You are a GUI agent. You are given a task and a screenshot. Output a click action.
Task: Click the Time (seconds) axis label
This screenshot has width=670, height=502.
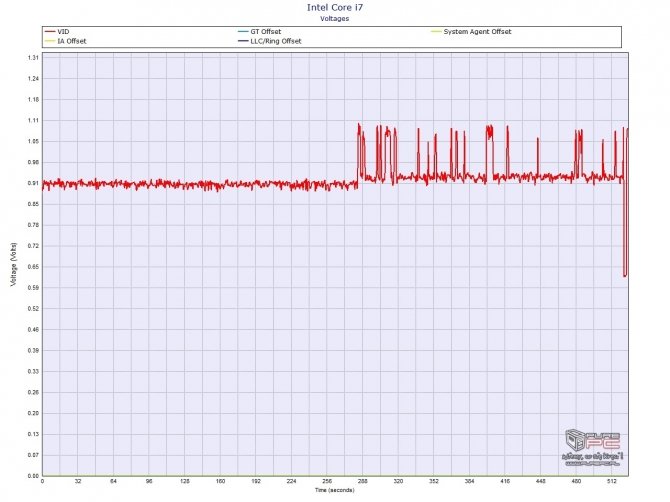pos(335,490)
